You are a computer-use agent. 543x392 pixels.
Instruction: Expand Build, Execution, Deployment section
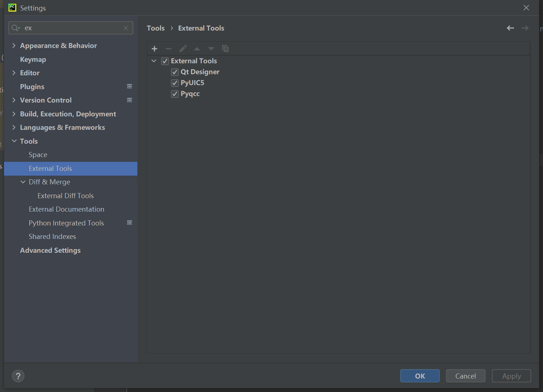tap(14, 114)
